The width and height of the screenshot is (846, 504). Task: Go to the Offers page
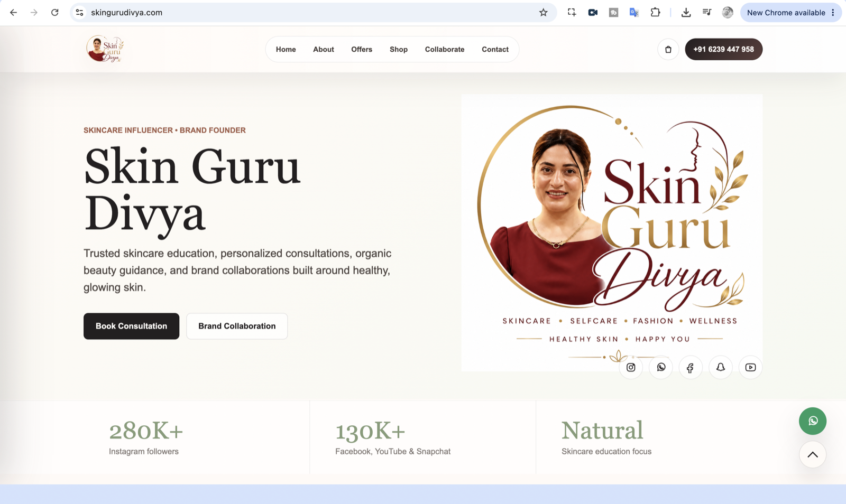362,49
